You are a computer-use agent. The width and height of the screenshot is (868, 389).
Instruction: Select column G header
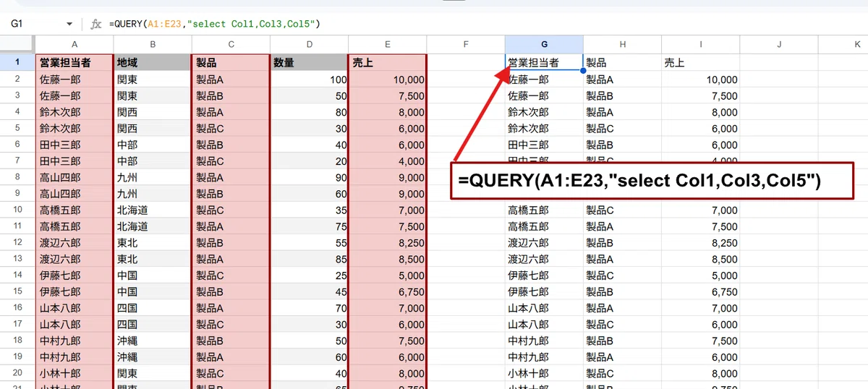click(544, 44)
